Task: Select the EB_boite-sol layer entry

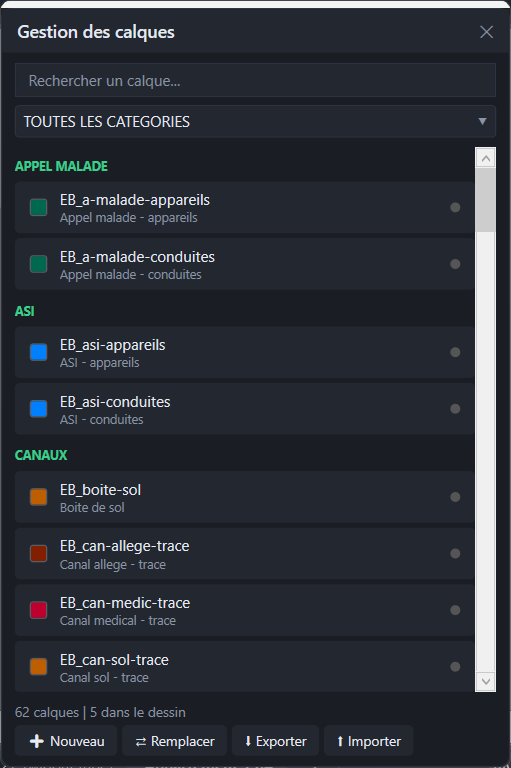Action: (244, 497)
